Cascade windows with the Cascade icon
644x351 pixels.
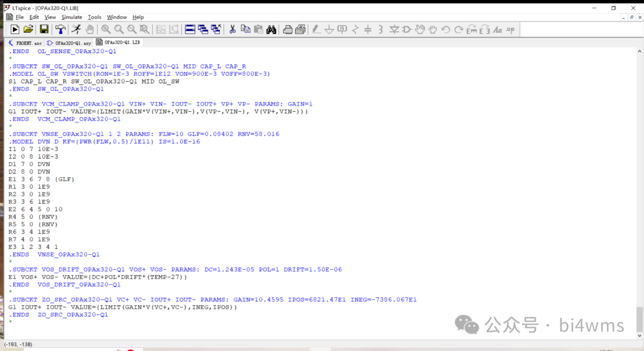point(203,29)
